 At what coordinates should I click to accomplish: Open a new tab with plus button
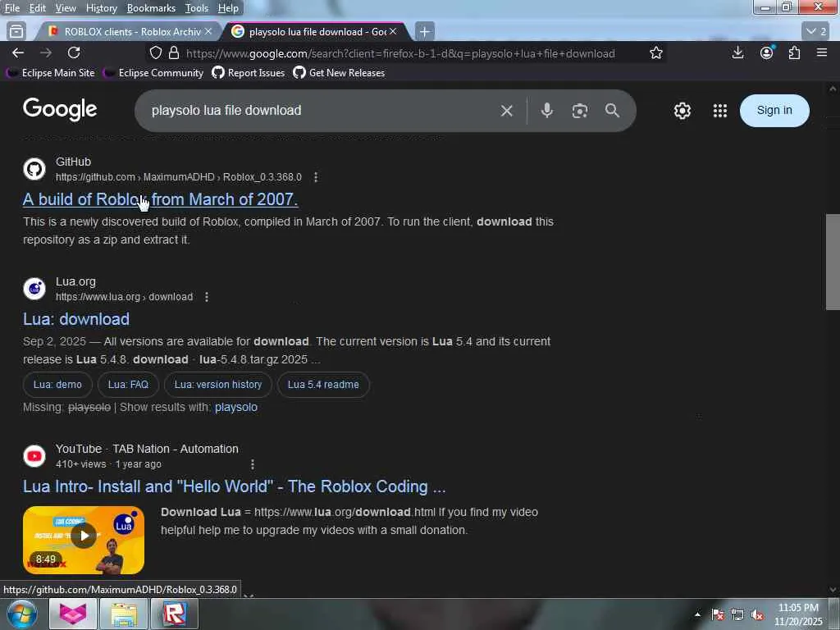click(425, 32)
